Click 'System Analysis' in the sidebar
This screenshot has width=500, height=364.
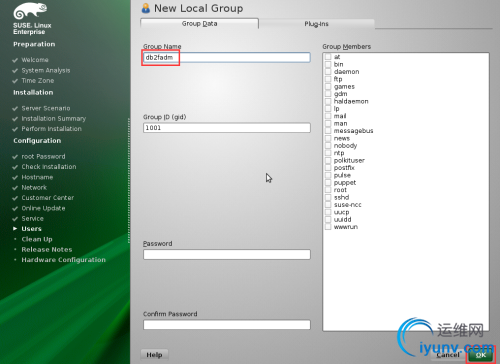point(46,70)
